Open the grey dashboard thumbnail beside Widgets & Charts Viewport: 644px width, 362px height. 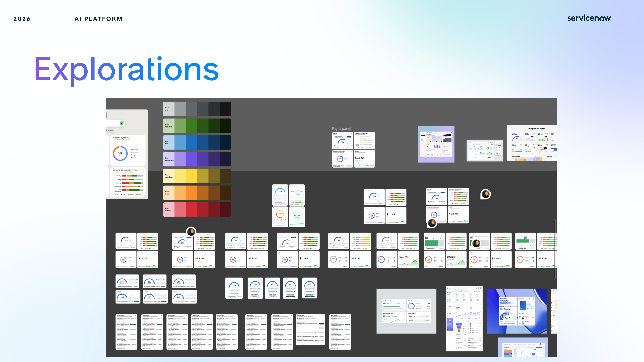pyautogui.click(x=485, y=150)
